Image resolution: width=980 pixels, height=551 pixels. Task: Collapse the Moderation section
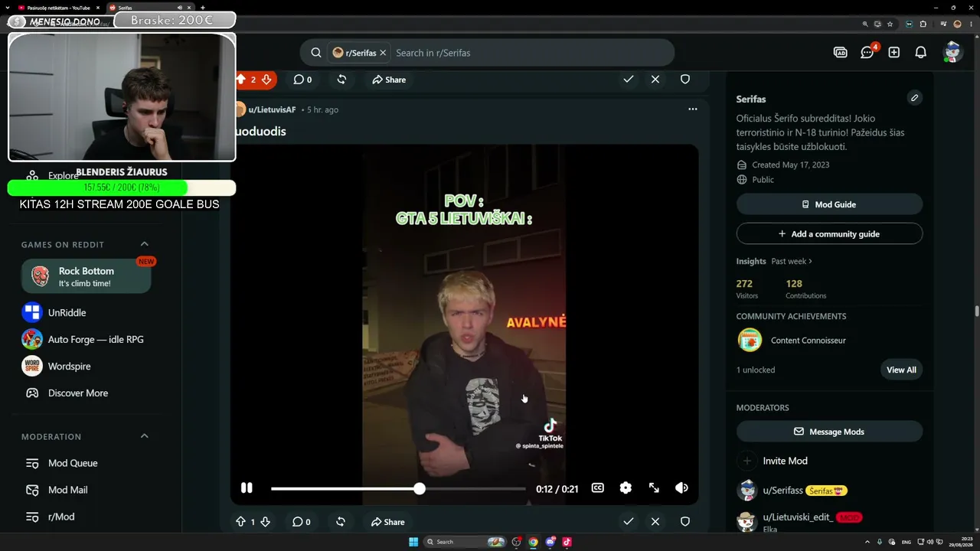click(x=144, y=436)
